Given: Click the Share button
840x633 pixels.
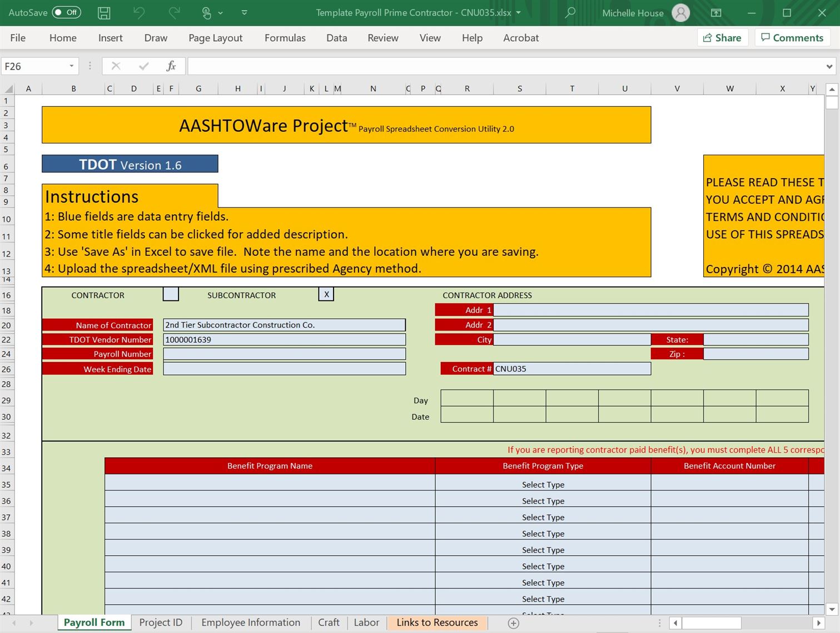Looking at the screenshot, I should [x=722, y=38].
